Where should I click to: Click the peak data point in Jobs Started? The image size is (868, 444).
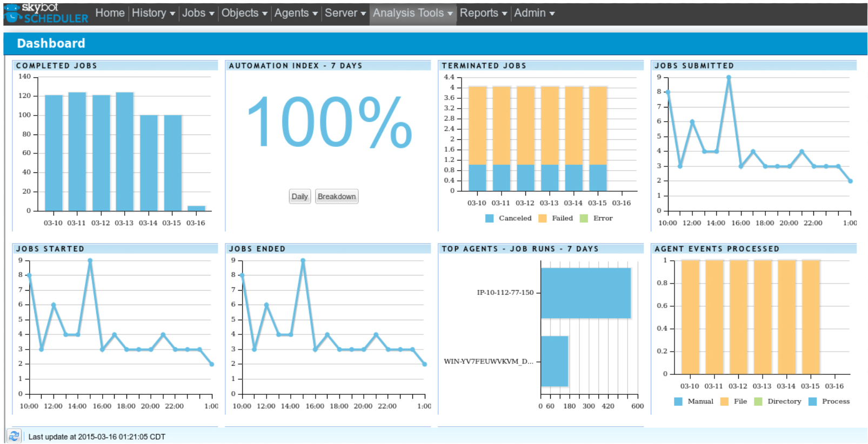pyautogui.click(x=90, y=260)
